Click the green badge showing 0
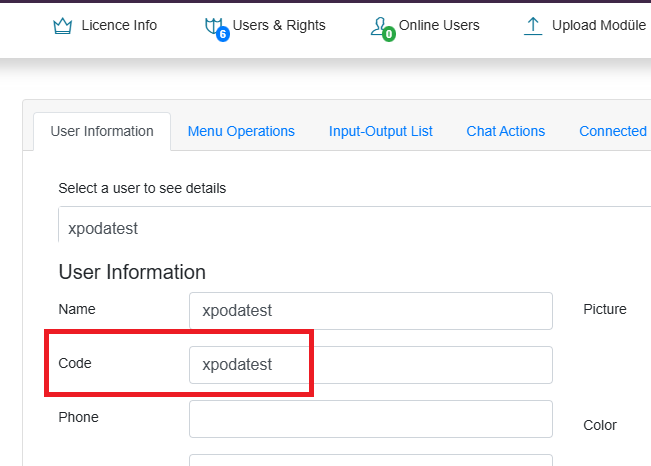 click(389, 34)
